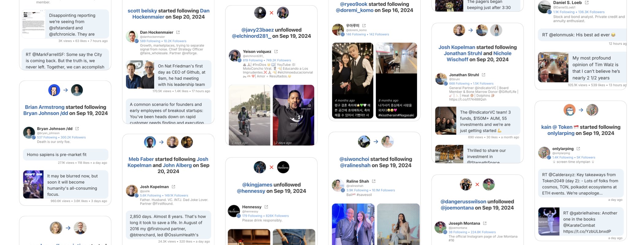Open motorcycle photo from 2 days ago

pyautogui.click(x=249, y=115)
